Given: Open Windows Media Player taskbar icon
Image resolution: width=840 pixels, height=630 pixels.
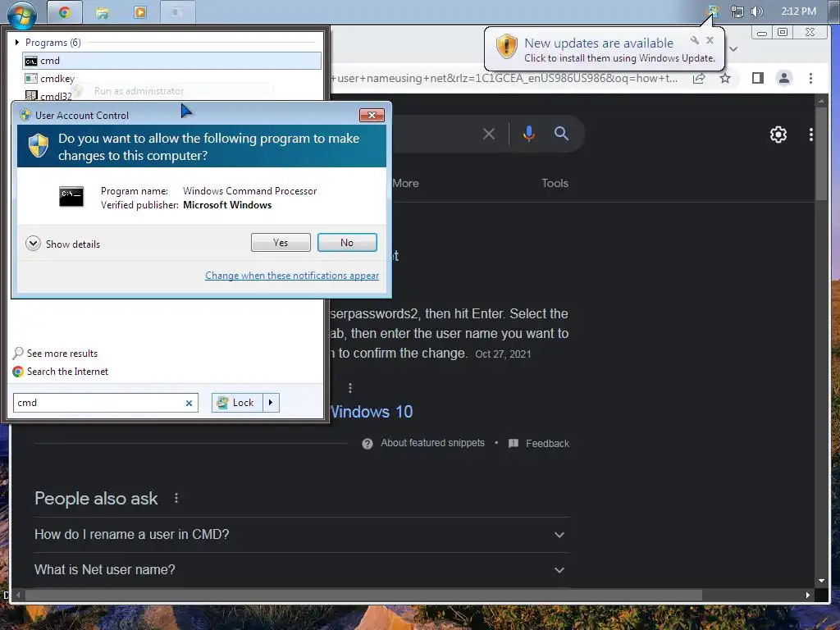Looking at the screenshot, I should tap(140, 12).
